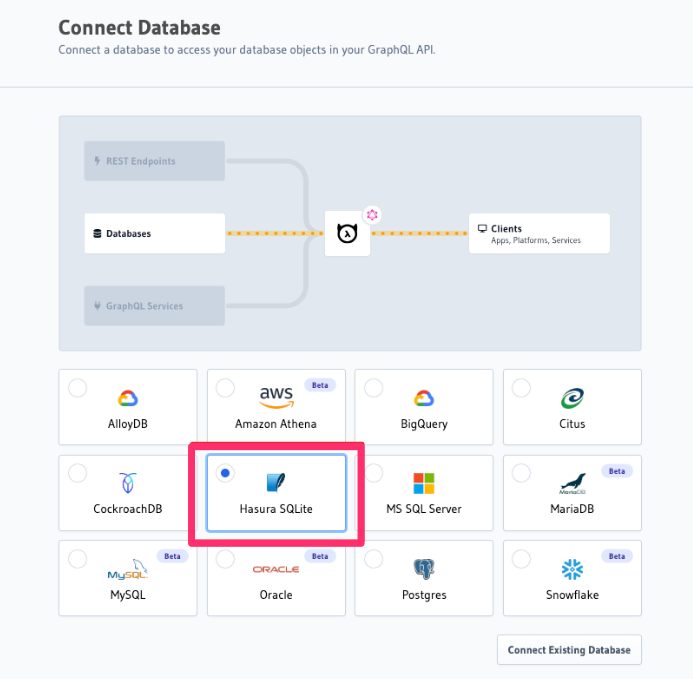The image size is (693, 679).
Task: Click the monitor icon beside Clients
Action: click(x=482, y=229)
